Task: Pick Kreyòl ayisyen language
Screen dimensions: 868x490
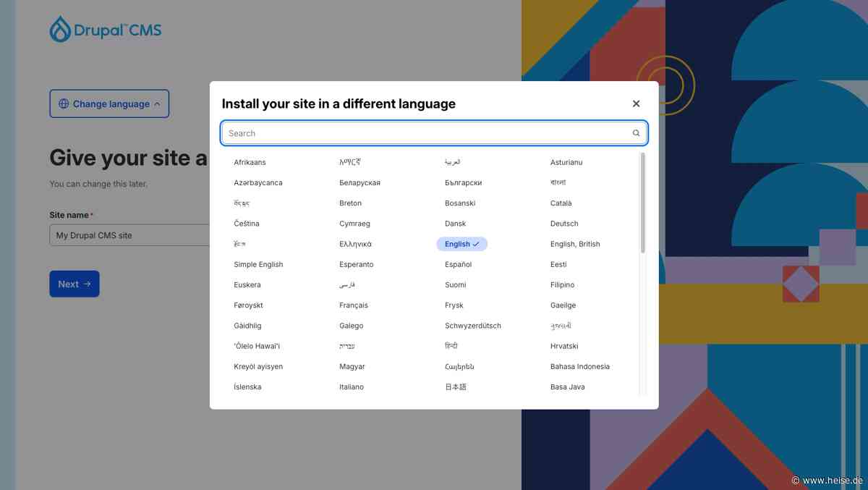Action: pos(258,366)
